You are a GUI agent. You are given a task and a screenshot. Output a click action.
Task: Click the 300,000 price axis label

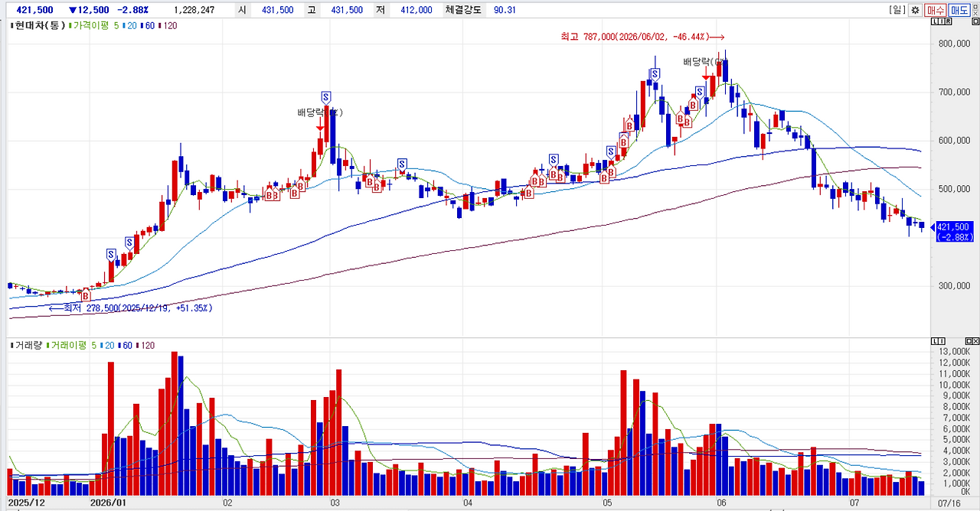point(954,286)
